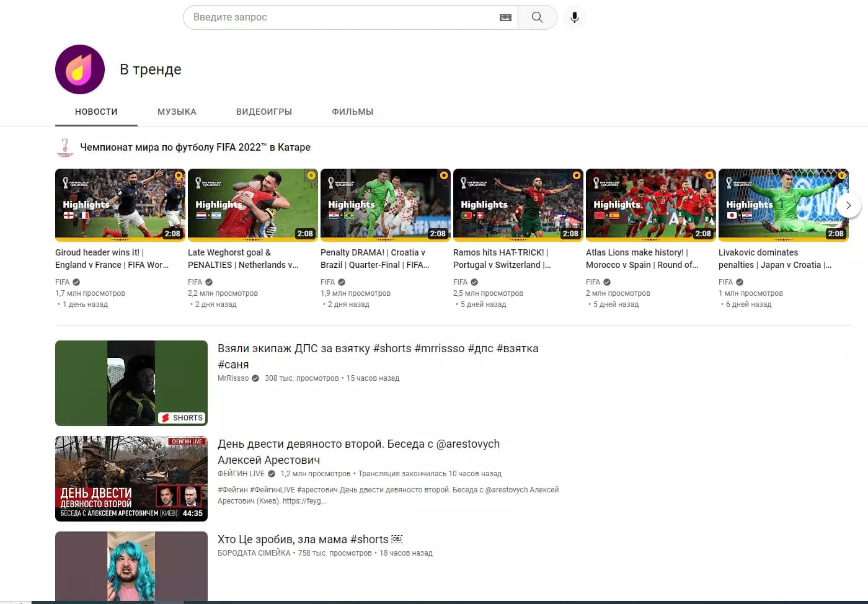
Task: Play the blue-wig shorts video thumbnail
Action: [131, 566]
